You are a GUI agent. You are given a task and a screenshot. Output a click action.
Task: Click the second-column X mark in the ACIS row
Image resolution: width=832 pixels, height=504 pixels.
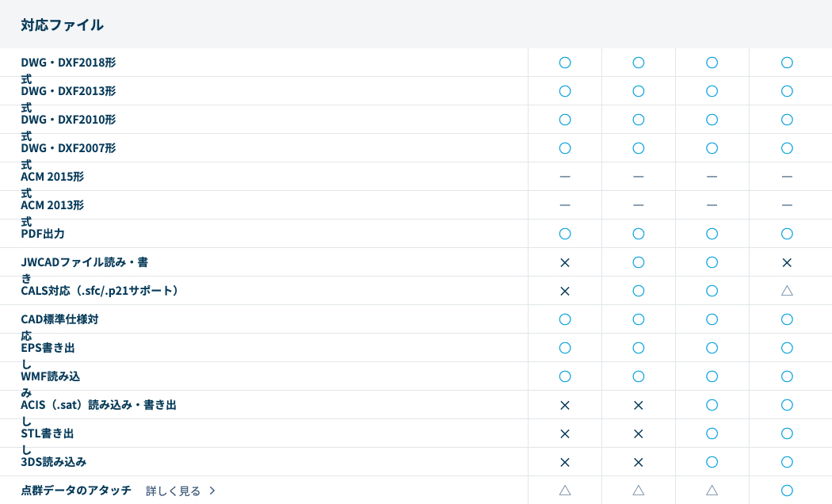pos(639,405)
